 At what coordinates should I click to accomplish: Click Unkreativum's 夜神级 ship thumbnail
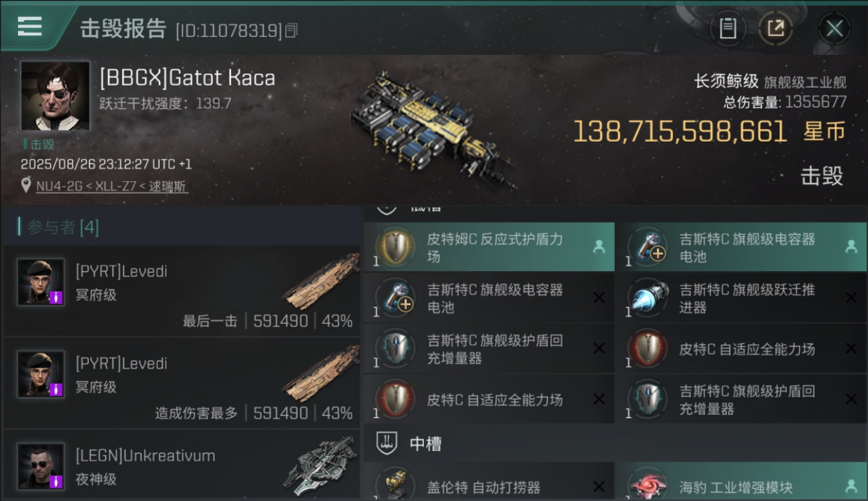coord(320,465)
